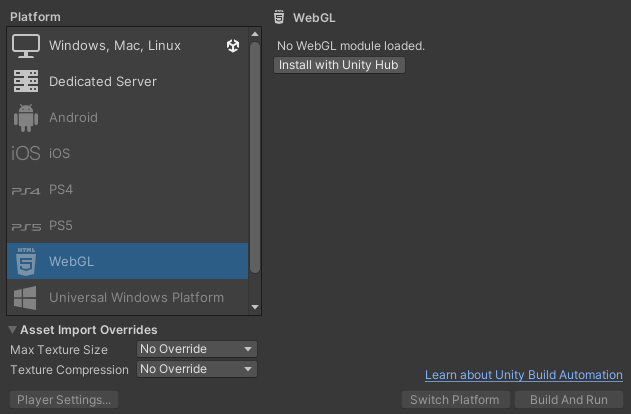Viewport: 631px width, 414px height.
Task: Select the Windows, Mac, Linux monitor icon
Action: coord(26,46)
